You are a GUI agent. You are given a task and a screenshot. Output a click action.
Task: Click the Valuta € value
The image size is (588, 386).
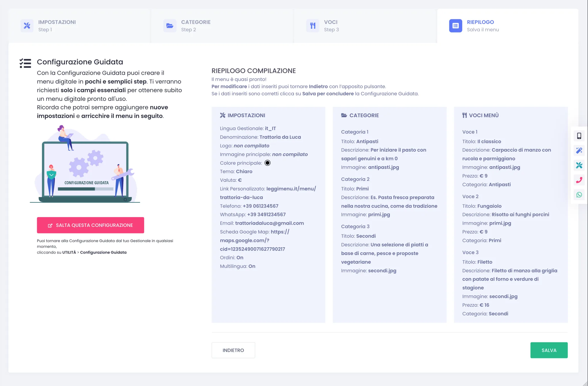pos(240,180)
